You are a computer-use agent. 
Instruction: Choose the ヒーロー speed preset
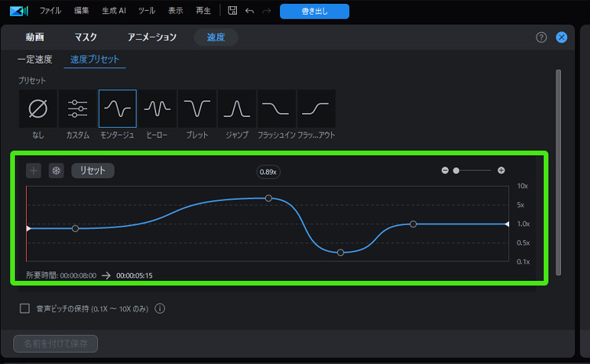(157, 109)
